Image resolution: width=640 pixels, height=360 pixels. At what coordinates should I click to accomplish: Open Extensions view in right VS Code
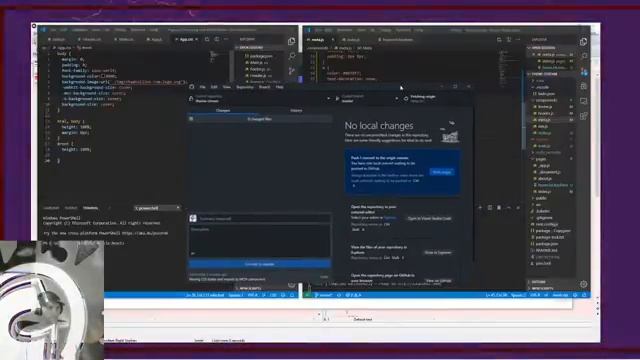point(584,116)
